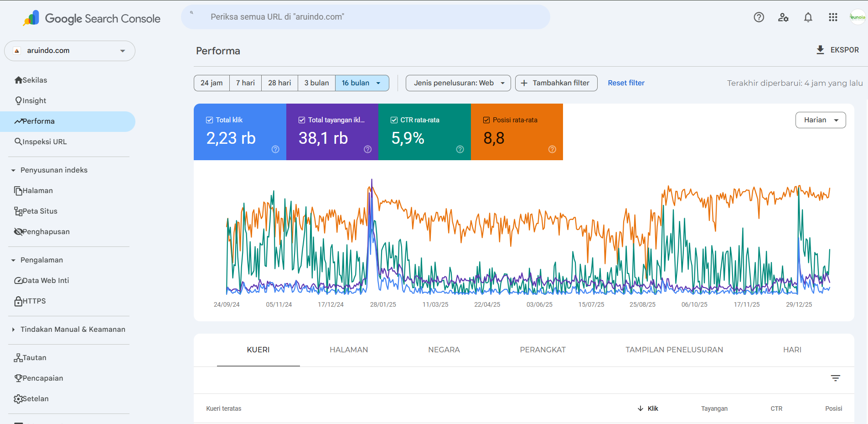The width and height of the screenshot is (868, 424).
Task: Open the aruindo.com property dropdown
Action: pos(70,51)
